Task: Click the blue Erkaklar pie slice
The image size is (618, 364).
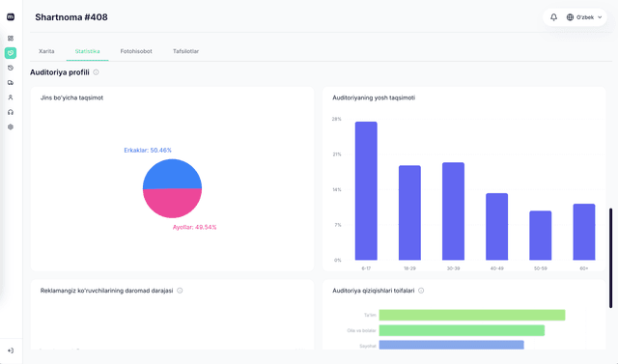Action: click(172, 174)
